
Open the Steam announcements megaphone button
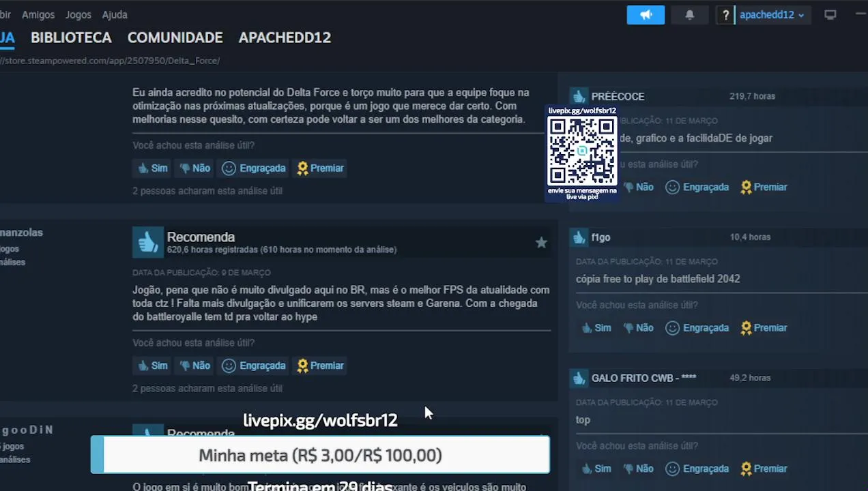(646, 14)
